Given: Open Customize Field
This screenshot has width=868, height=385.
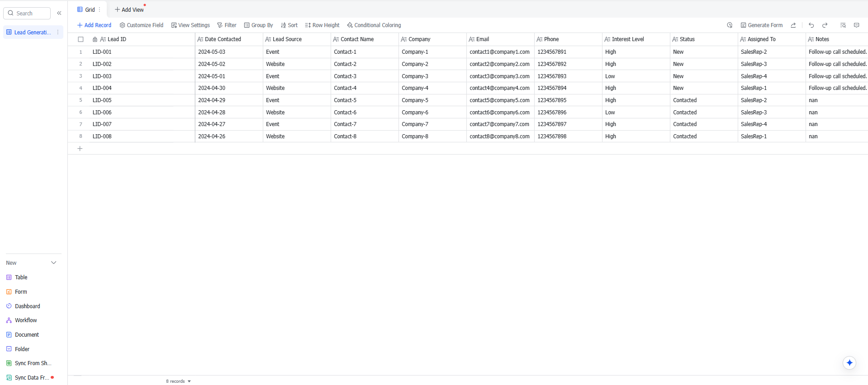Looking at the screenshot, I should pyautogui.click(x=142, y=25).
